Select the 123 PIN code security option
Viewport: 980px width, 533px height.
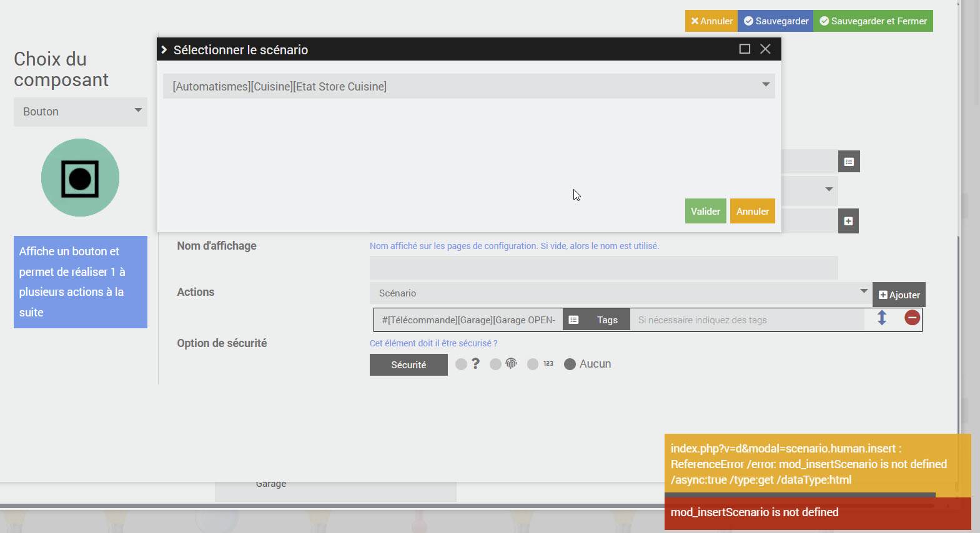533,364
